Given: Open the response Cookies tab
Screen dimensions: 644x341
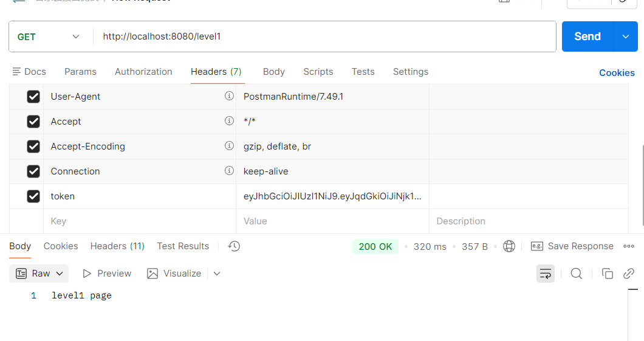Looking at the screenshot, I should point(61,246).
